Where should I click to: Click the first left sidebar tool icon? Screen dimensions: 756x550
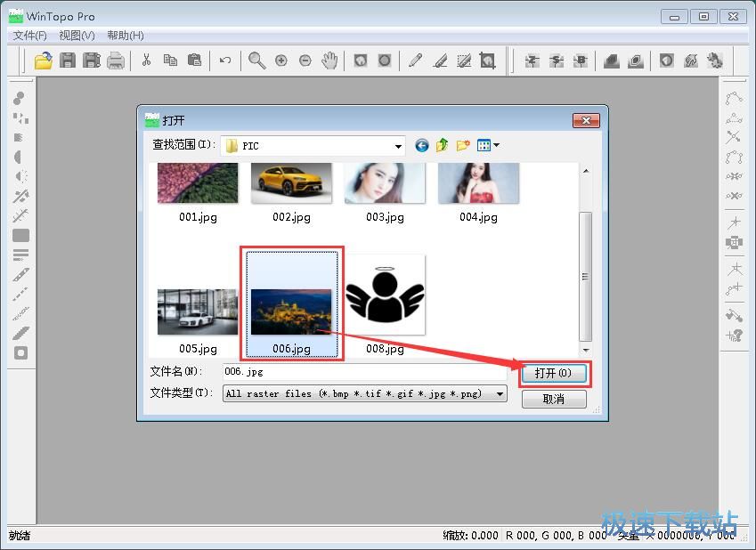click(x=20, y=98)
